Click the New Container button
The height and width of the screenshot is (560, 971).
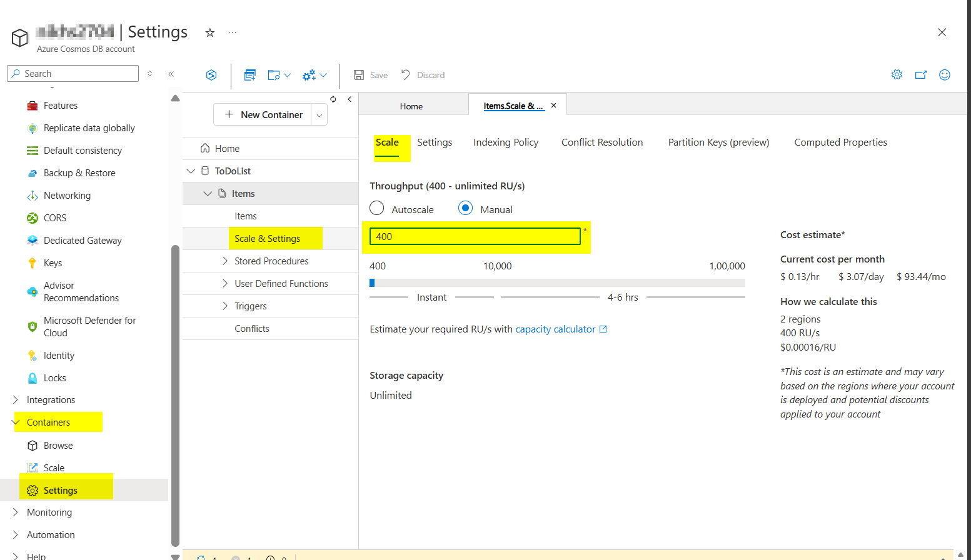pos(263,115)
